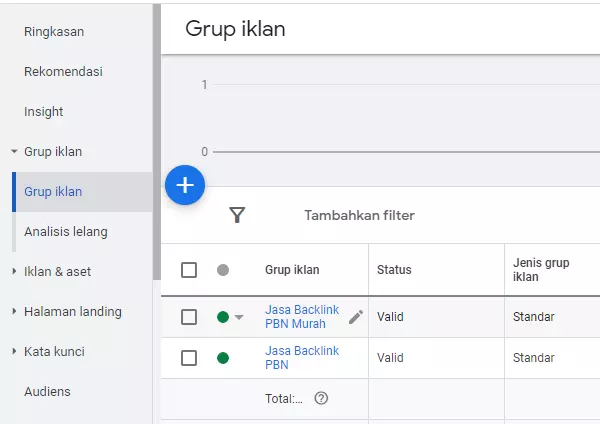Click Valid status of Jasa Backlink PBN Murah

(x=390, y=317)
